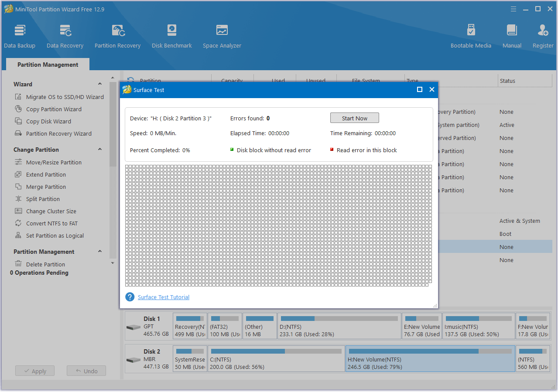This screenshot has width=558, height=392.
Task: Select E:New Volume partition block
Action: (x=422, y=326)
